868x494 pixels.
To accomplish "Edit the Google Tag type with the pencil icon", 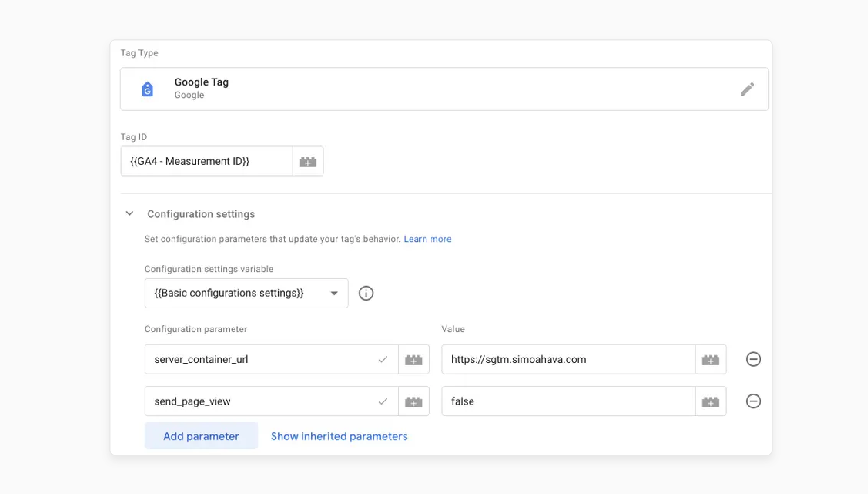I will coord(747,89).
